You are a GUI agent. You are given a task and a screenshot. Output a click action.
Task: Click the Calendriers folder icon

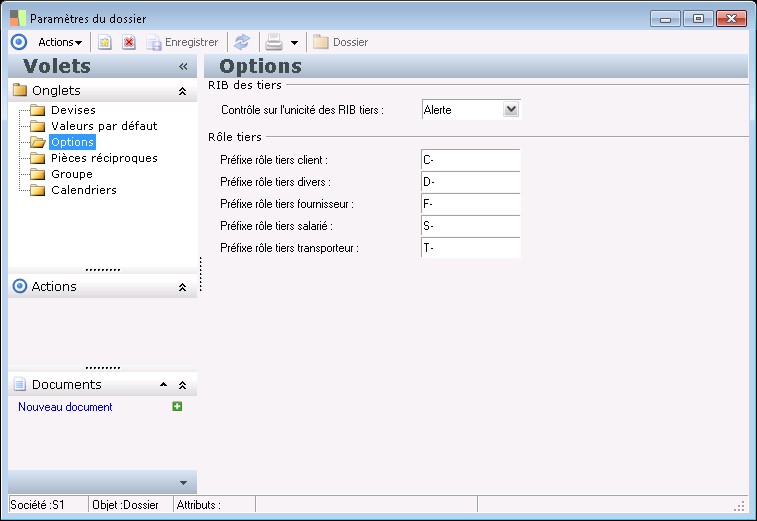pyautogui.click(x=38, y=190)
